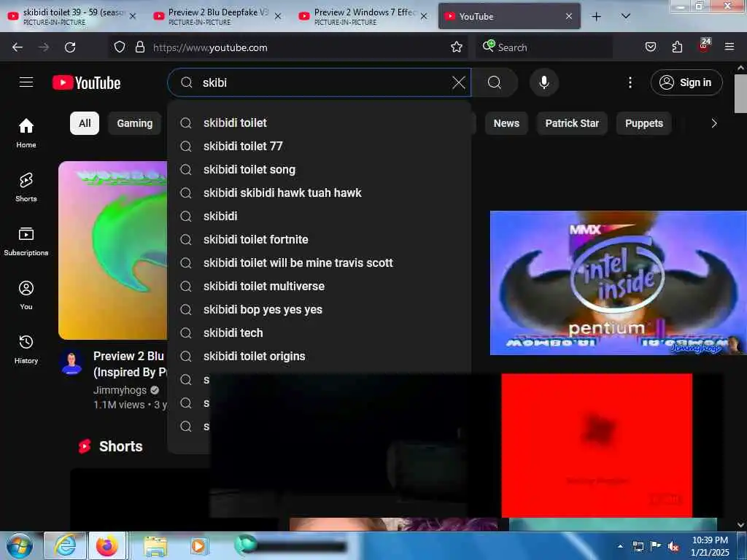Screen dimensions: 747x560
Task: Open Shorts in the sidebar
Action: 26,187
